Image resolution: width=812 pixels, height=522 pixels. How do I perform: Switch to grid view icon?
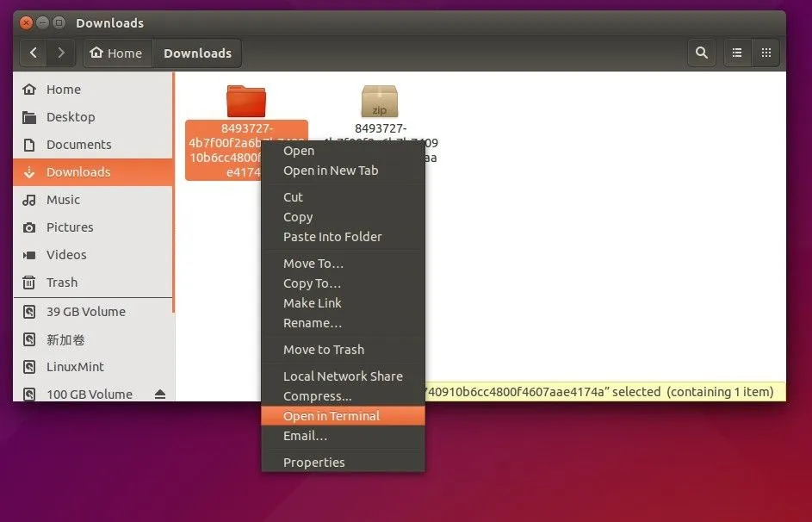coord(766,53)
